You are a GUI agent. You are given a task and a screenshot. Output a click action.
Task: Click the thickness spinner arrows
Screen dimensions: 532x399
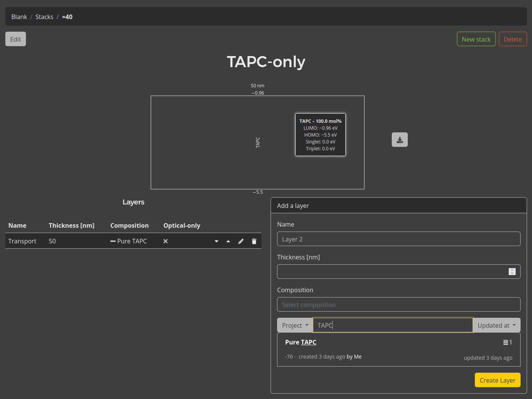(x=512, y=272)
